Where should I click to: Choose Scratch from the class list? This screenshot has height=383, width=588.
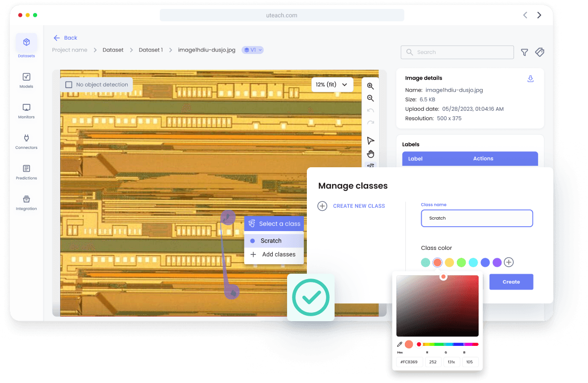(x=271, y=241)
